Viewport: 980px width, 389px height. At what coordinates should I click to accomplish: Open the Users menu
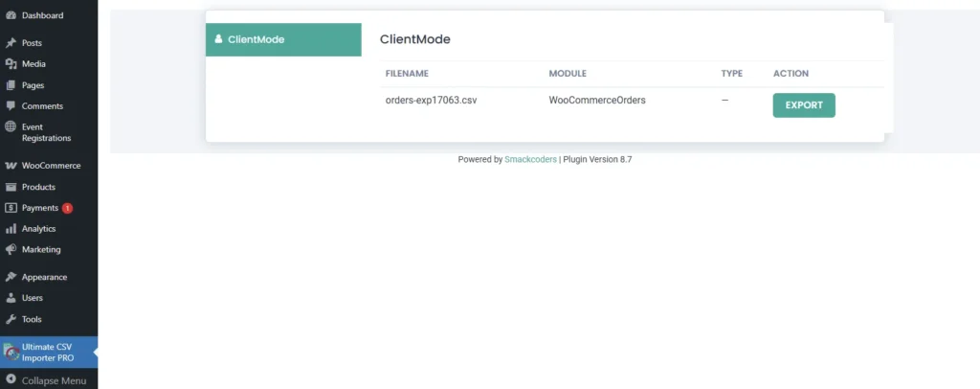click(33, 298)
